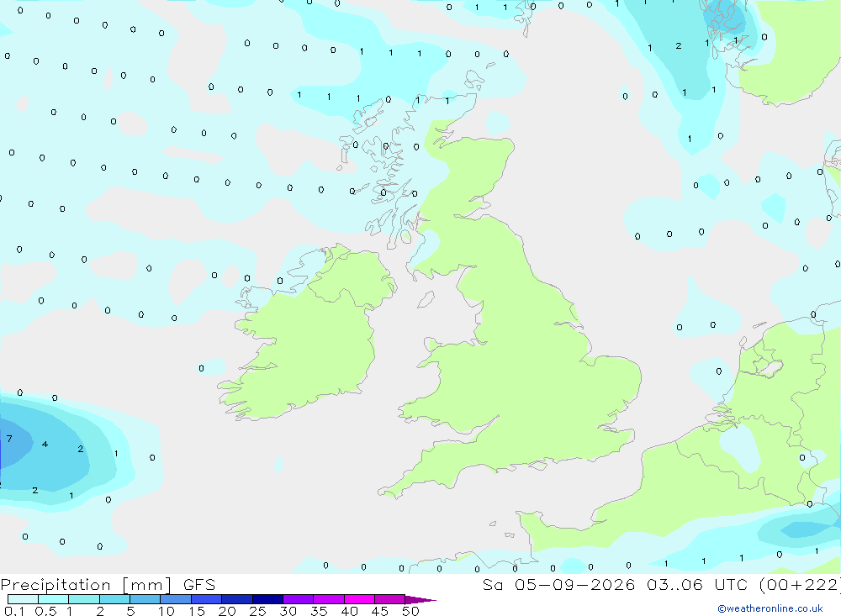This screenshot has height=616, width=841.
Task: Click the legend label 50
Action: [x=411, y=611]
